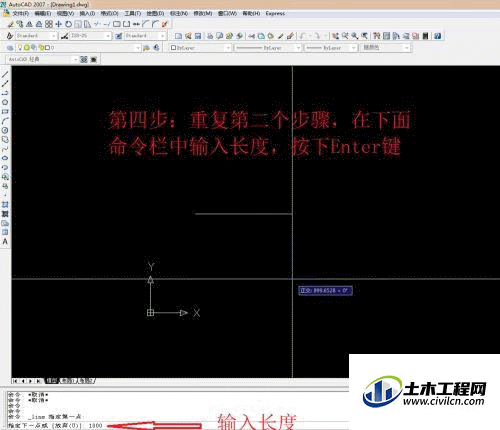This screenshot has height=430, width=500.
Task: Click the Pan realtime icon
Action: 335,36
